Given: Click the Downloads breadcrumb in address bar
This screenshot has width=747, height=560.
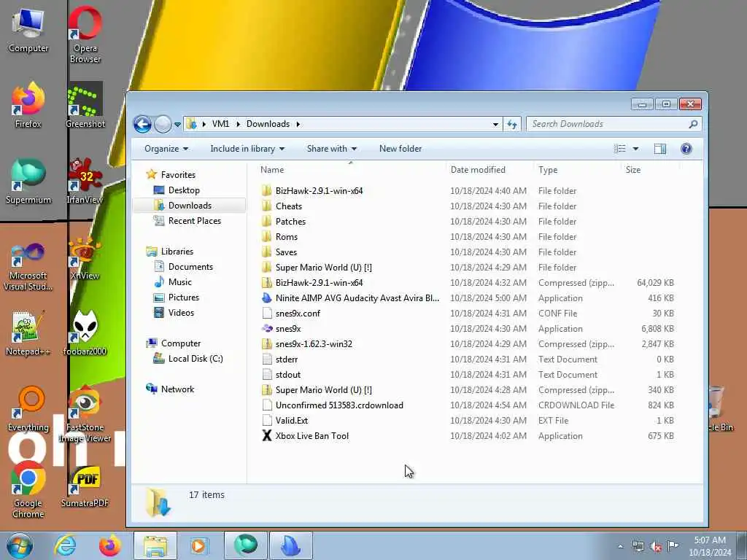Looking at the screenshot, I should tap(268, 124).
